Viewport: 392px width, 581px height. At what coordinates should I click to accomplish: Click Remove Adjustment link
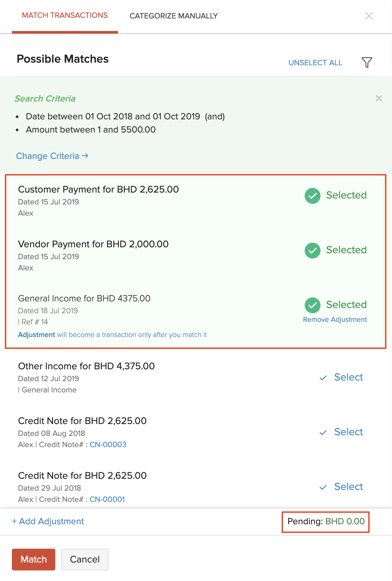click(x=335, y=320)
